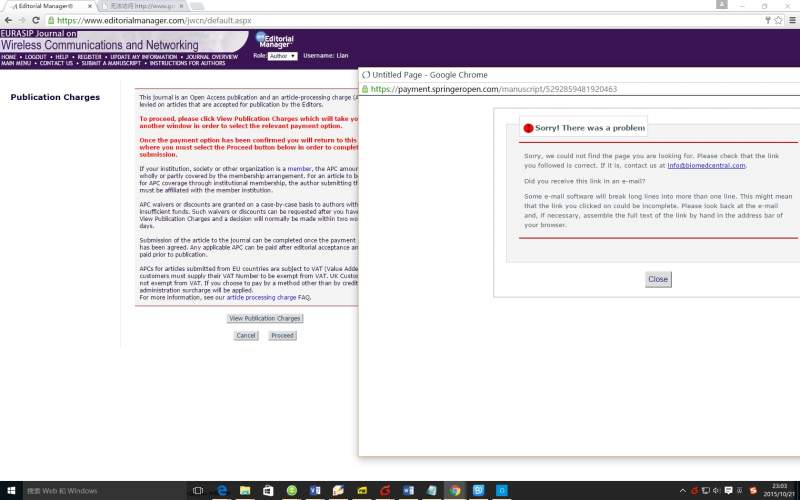Click the taskbar clock showing 23:03
This screenshot has width=800, height=500.
[x=780, y=491]
